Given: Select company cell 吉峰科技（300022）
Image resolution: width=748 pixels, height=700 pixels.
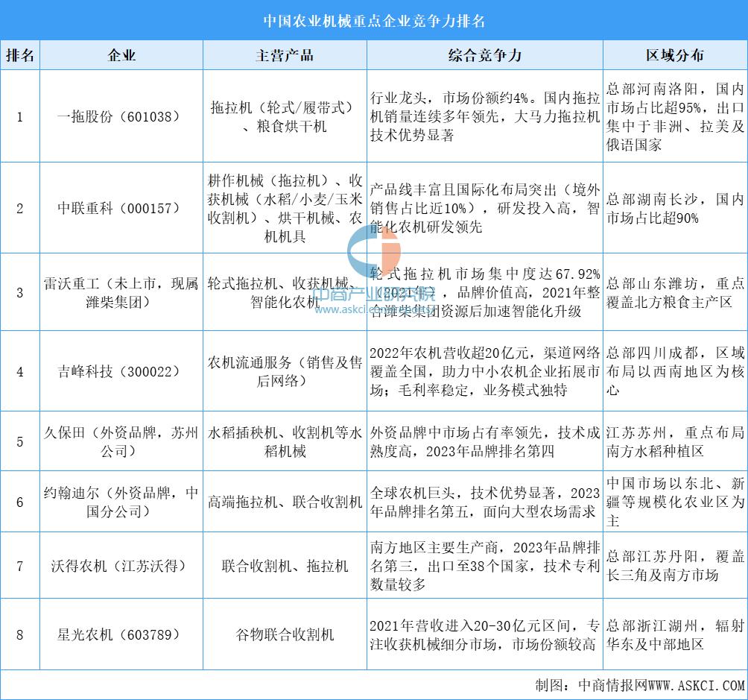Looking at the screenshot, I should point(121,371).
